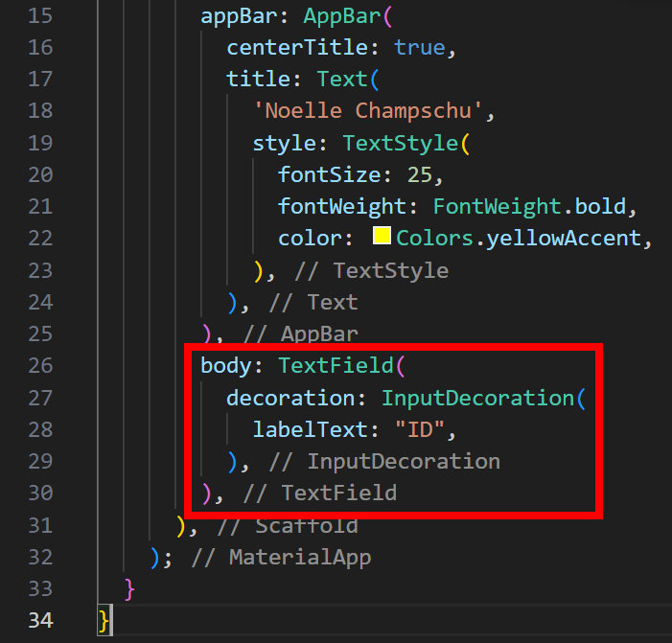Click line number 26 in the gutter
Viewport: 672px width, 643px height.
[x=40, y=366]
